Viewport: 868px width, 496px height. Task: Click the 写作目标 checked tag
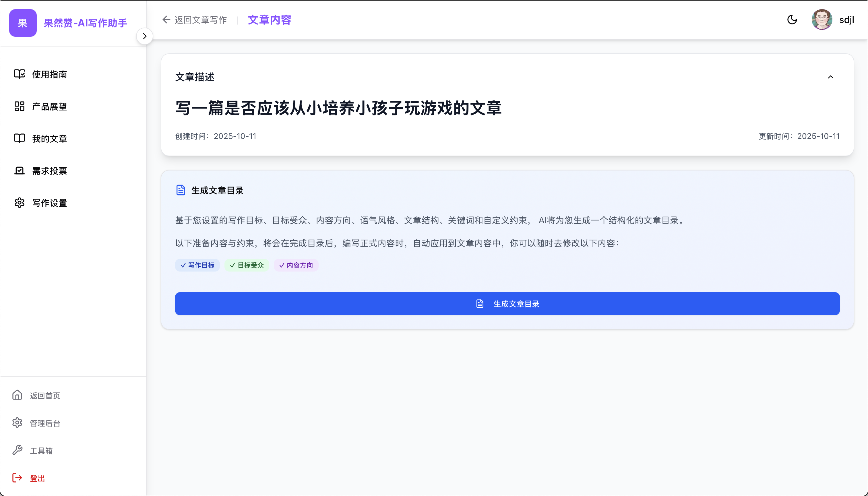[x=197, y=265]
